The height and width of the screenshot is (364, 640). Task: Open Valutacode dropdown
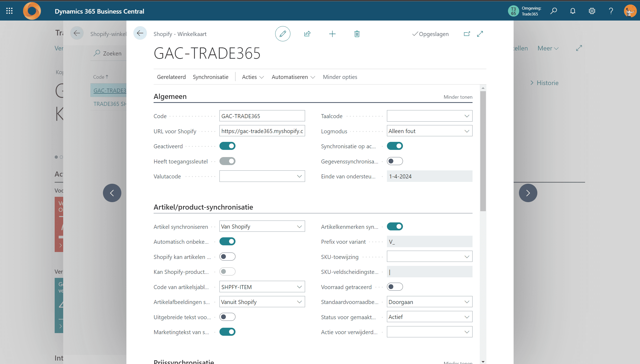[x=299, y=176]
